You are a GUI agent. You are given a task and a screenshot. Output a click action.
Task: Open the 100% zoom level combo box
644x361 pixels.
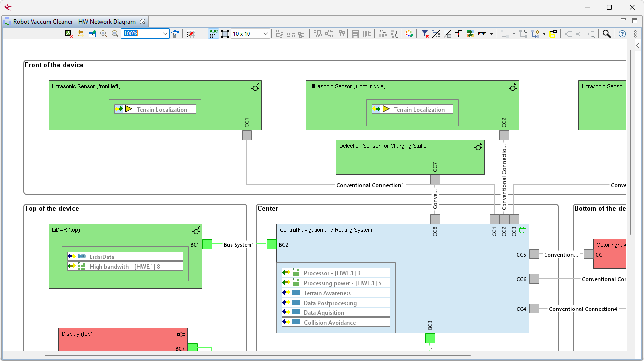click(x=145, y=34)
